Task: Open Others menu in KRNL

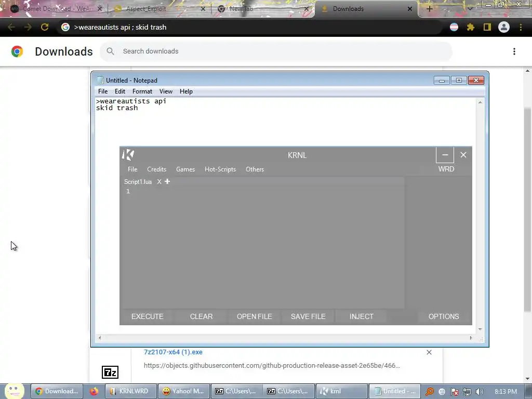Action: coord(255,169)
